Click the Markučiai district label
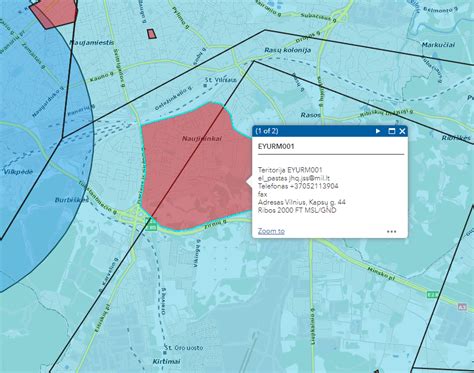The image size is (474, 373). pos(438,45)
